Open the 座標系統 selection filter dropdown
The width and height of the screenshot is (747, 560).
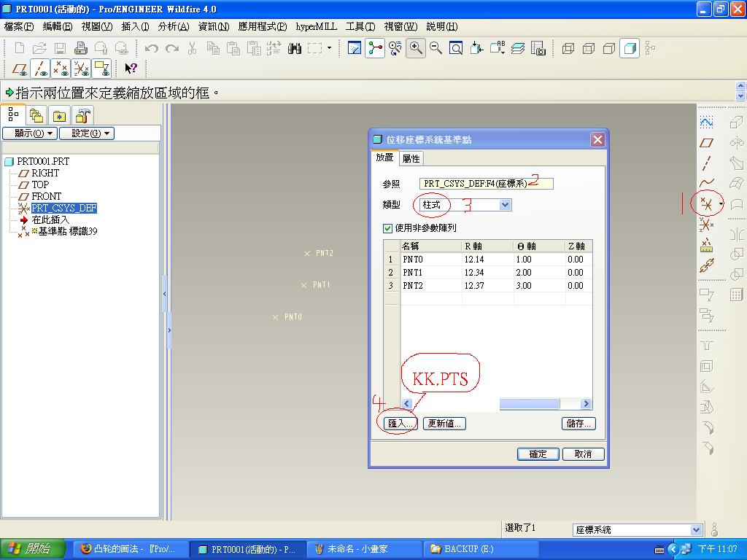tap(695, 529)
